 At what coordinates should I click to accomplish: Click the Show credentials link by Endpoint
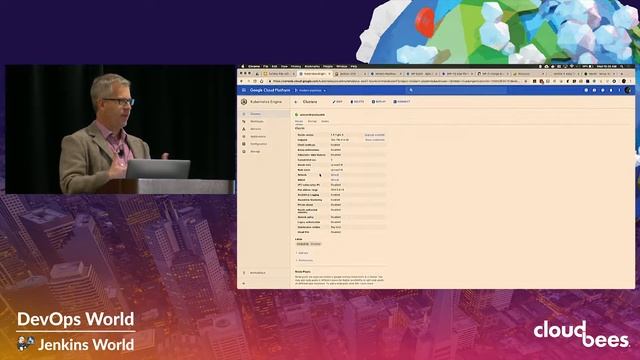(x=375, y=140)
